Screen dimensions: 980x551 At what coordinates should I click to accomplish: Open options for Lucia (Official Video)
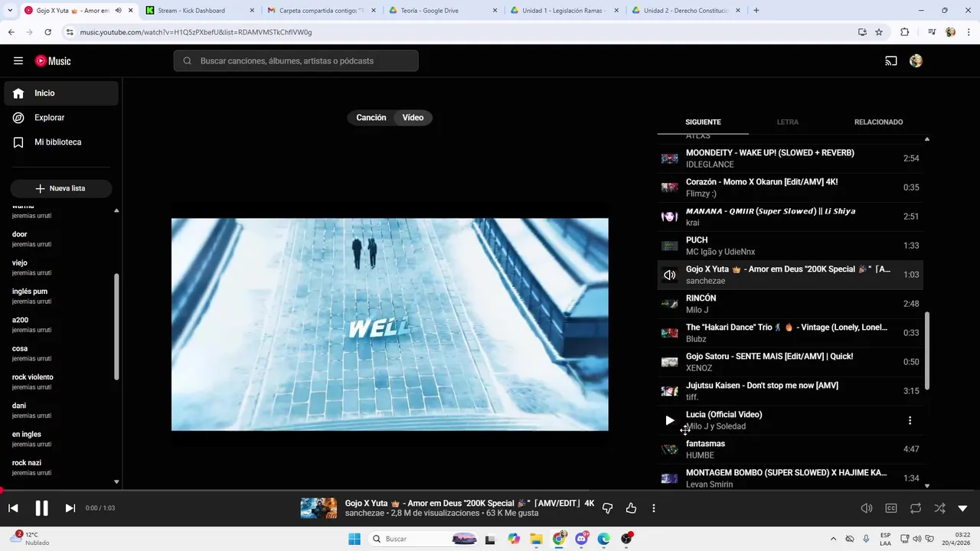tap(910, 420)
